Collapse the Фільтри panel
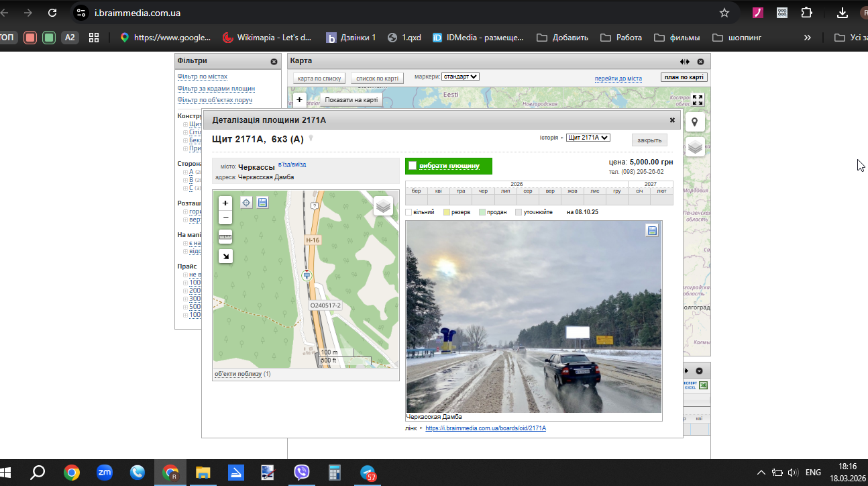The height and width of the screenshot is (486, 868). [x=274, y=61]
